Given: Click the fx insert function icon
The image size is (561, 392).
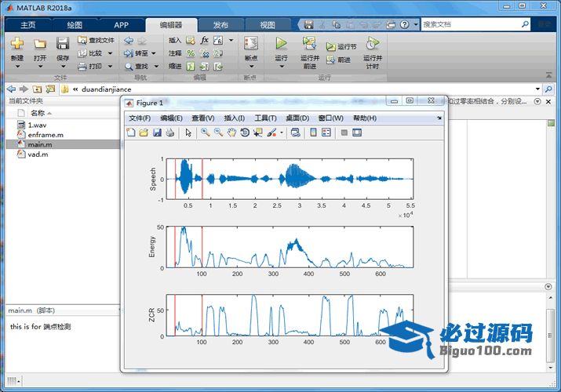Looking at the screenshot, I should [x=204, y=40].
